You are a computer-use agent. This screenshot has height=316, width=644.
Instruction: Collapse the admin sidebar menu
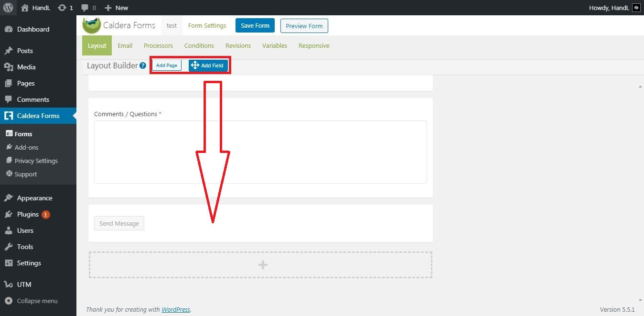tap(37, 301)
